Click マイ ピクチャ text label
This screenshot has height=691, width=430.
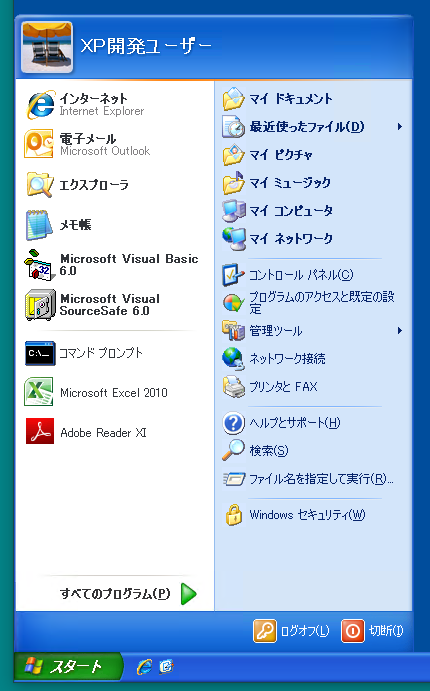point(281,155)
